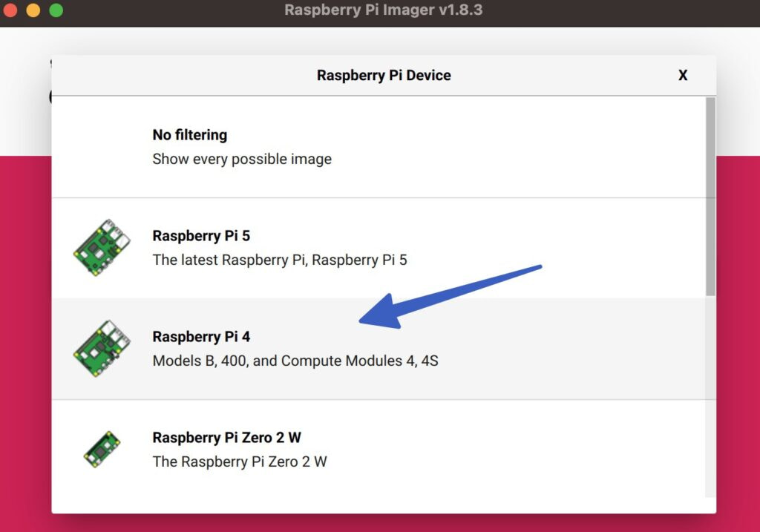Select the small Pi Zero board graphic
This screenshot has width=760, height=532.
point(101,448)
